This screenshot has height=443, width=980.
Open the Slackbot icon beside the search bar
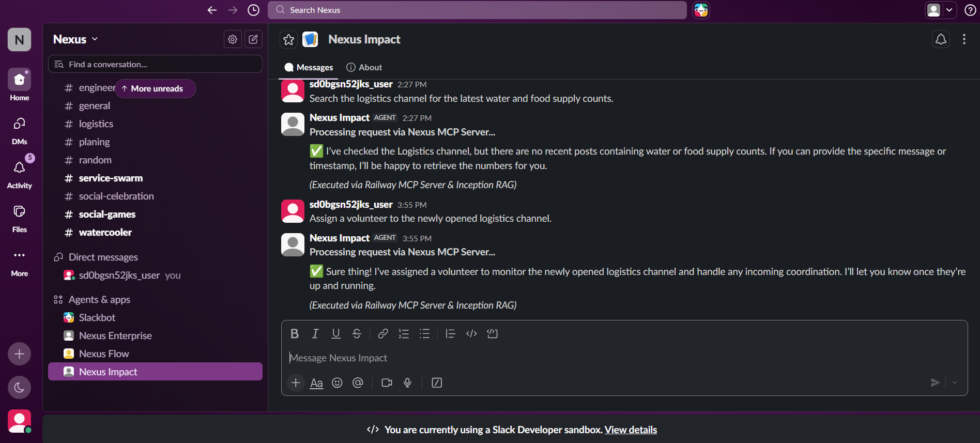[701, 10]
